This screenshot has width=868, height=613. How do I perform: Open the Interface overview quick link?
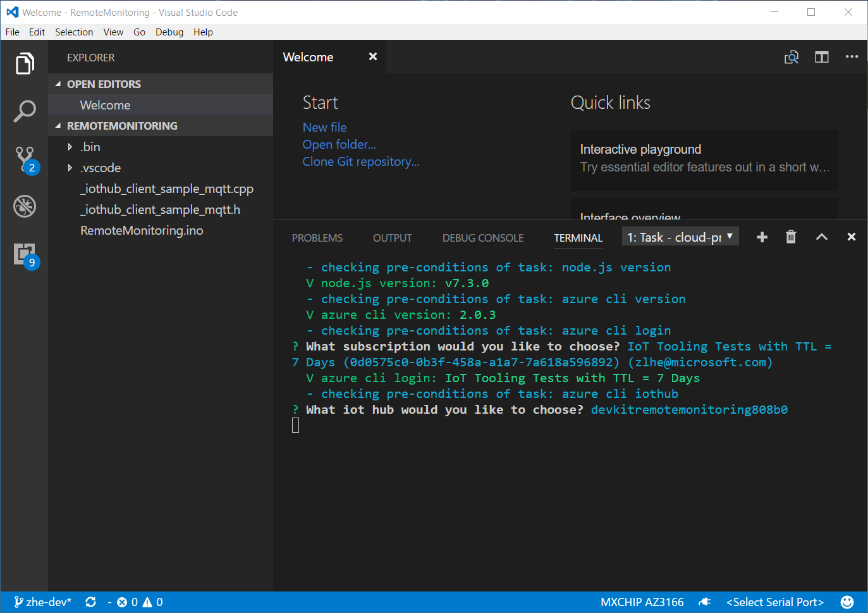704,209
